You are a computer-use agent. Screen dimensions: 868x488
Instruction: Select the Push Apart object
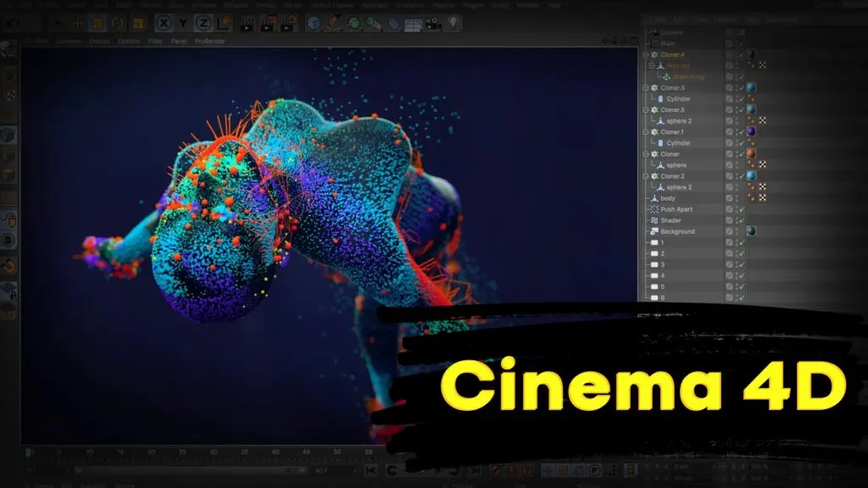coord(676,209)
